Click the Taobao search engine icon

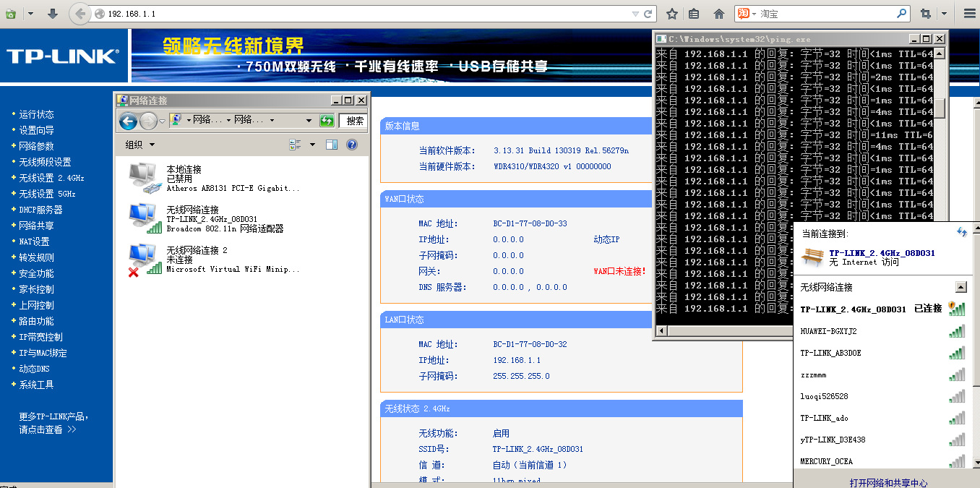(742, 13)
